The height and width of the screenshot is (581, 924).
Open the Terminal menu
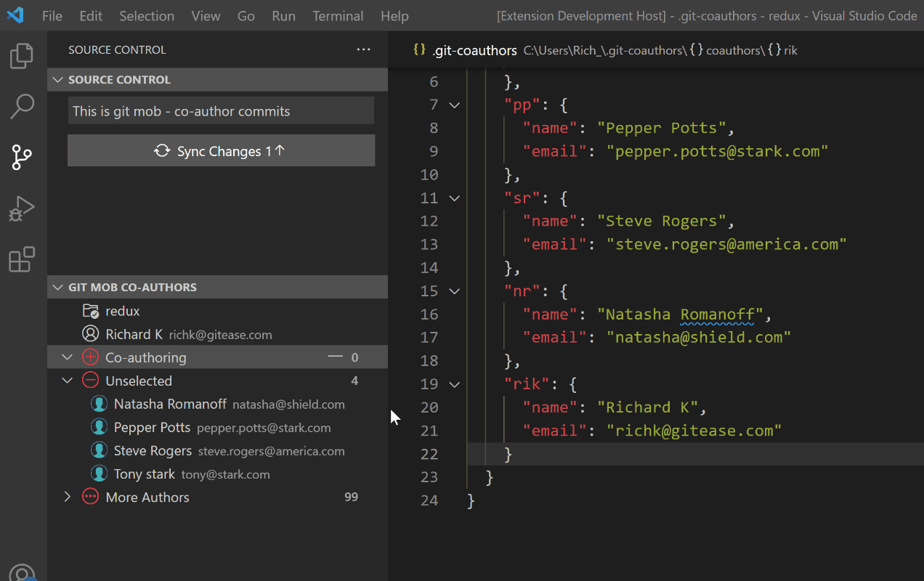click(338, 15)
